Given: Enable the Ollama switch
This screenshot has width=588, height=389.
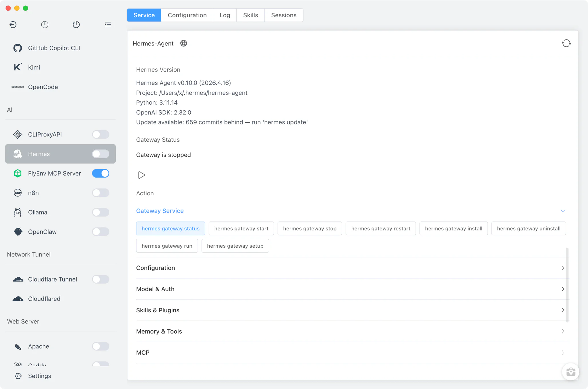Looking at the screenshot, I should [x=100, y=212].
